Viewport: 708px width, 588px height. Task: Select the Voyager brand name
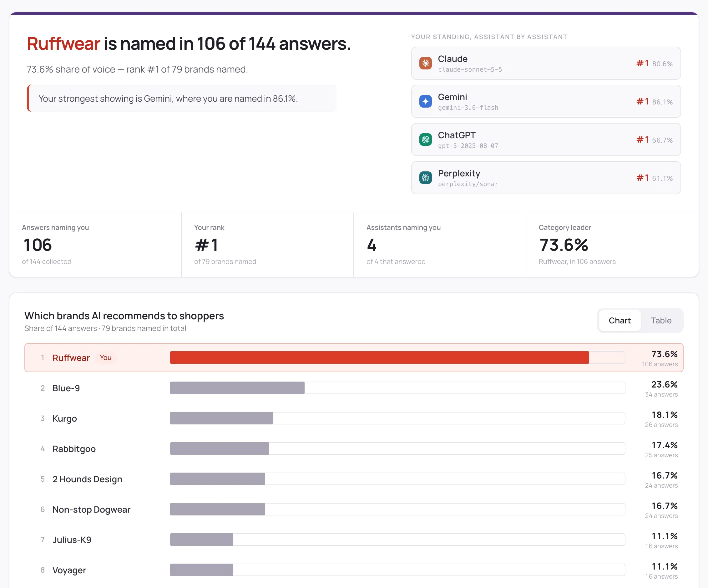coord(69,570)
